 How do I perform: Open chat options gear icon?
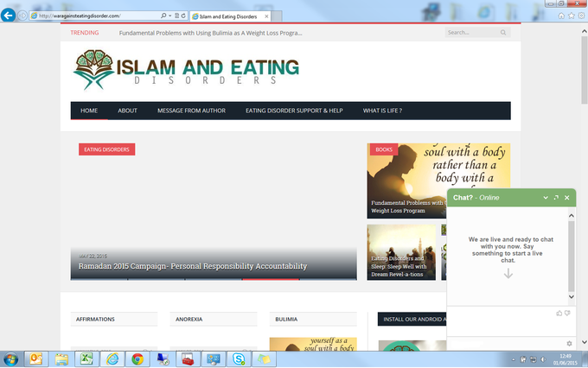coord(569,343)
